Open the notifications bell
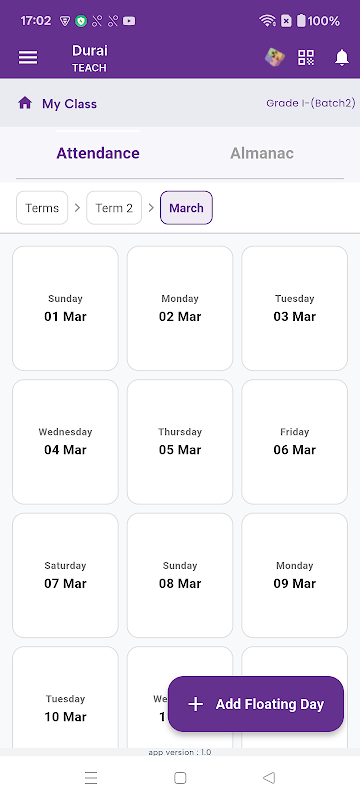The height and width of the screenshot is (800, 360). click(342, 58)
